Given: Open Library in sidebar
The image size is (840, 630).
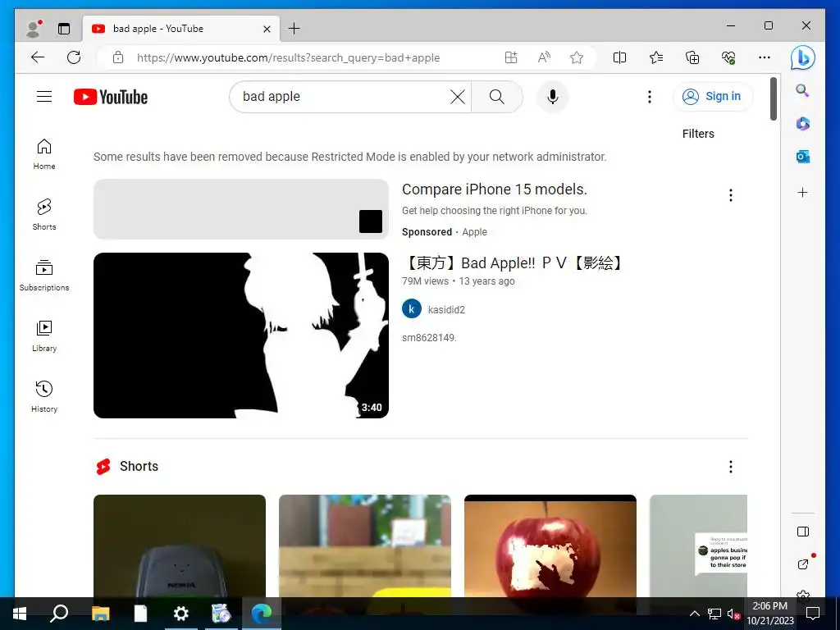Looking at the screenshot, I should coord(44,336).
